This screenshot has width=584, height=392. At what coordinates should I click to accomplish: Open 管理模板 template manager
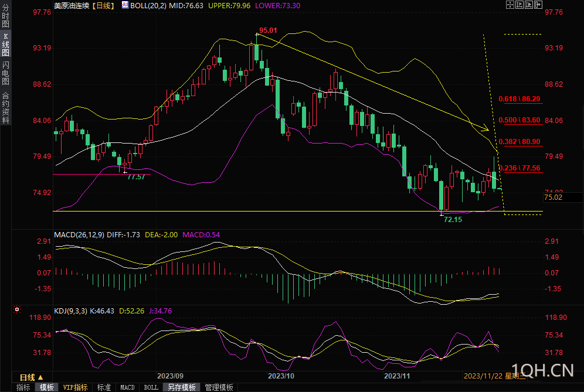tap(218, 387)
